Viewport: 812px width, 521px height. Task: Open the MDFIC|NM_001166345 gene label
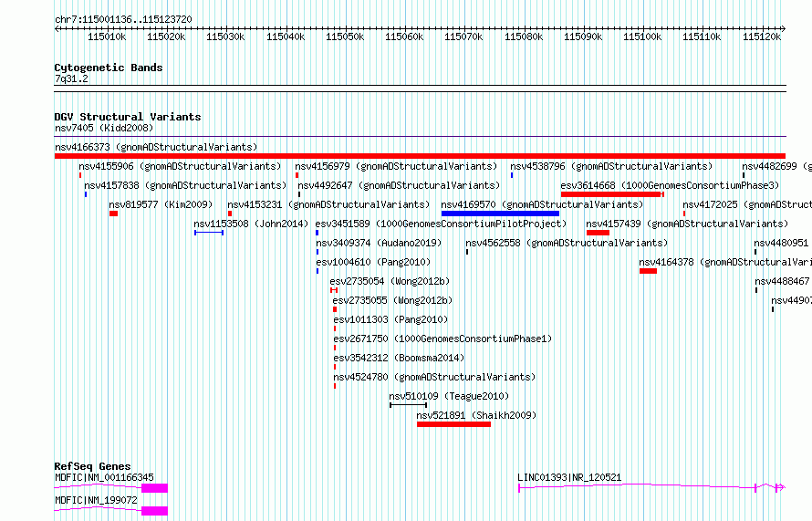pos(104,477)
